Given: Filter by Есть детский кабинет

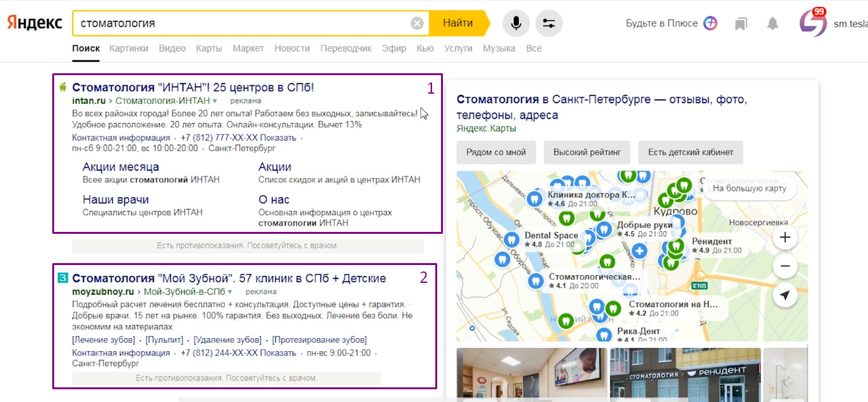Looking at the screenshot, I should point(691,152).
